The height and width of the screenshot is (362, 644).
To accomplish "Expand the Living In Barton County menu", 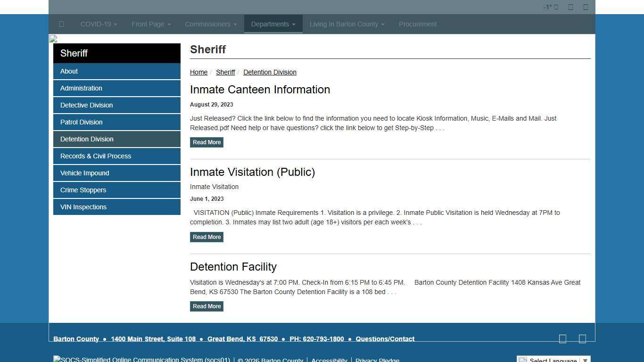I will pyautogui.click(x=347, y=24).
